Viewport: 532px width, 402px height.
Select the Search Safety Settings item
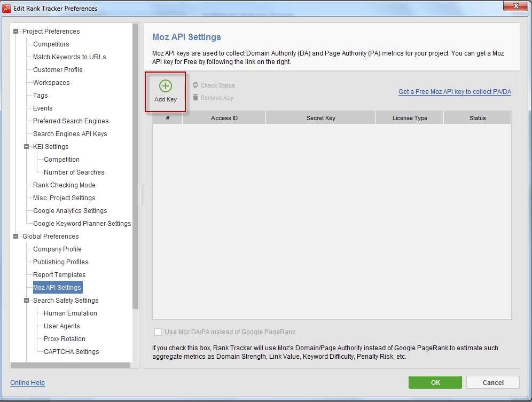coord(66,300)
